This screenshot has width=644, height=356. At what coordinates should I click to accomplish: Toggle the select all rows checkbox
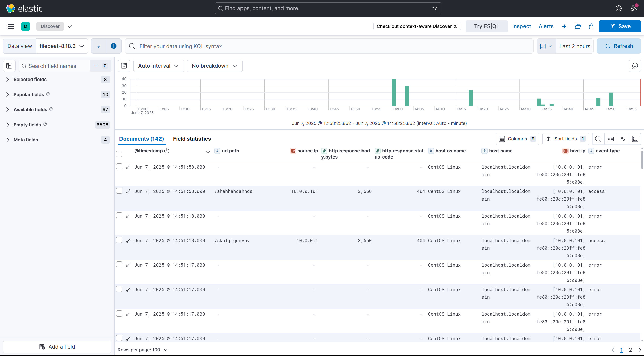point(119,154)
